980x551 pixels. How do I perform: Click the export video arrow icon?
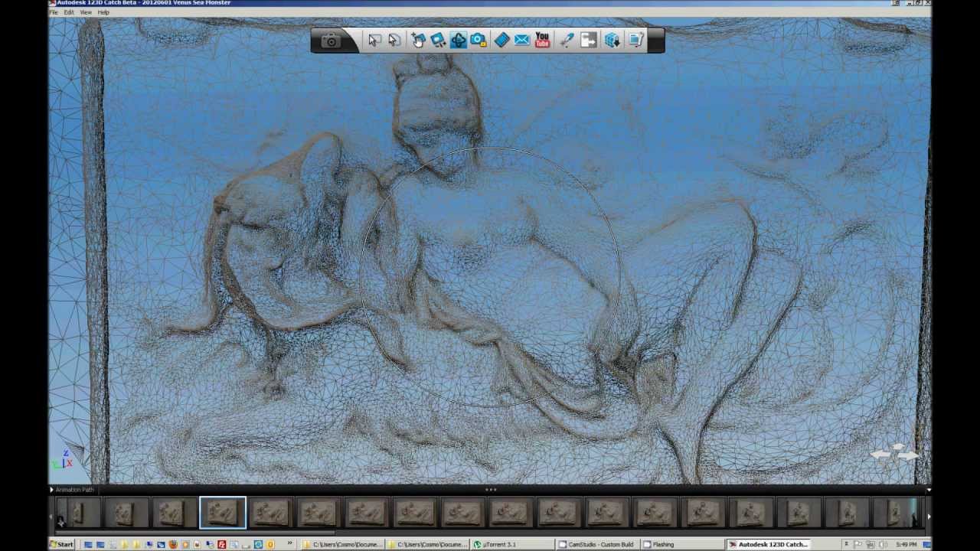point(588,41)
